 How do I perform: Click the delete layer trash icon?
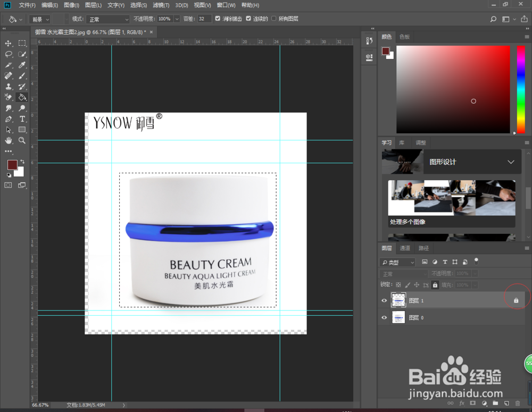click(518, 403)
